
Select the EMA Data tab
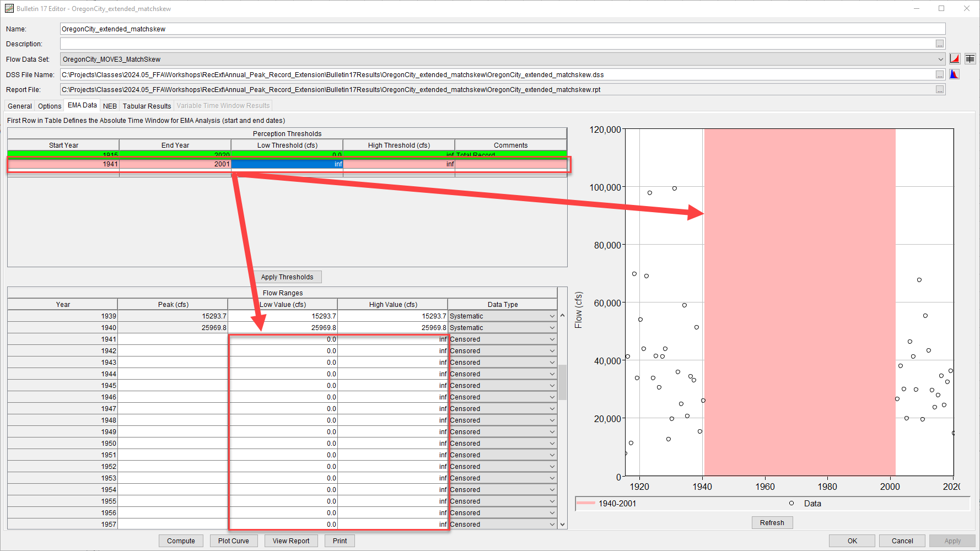point(82,105)
